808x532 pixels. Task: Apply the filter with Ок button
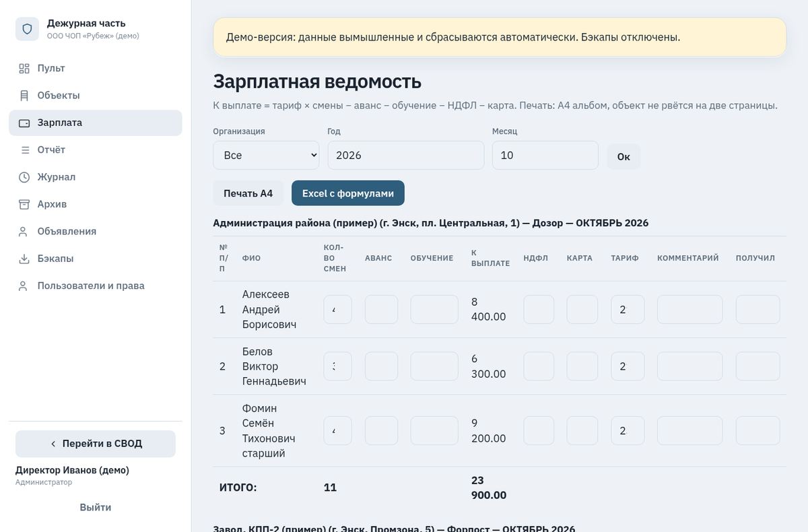[x=624, y=156]
